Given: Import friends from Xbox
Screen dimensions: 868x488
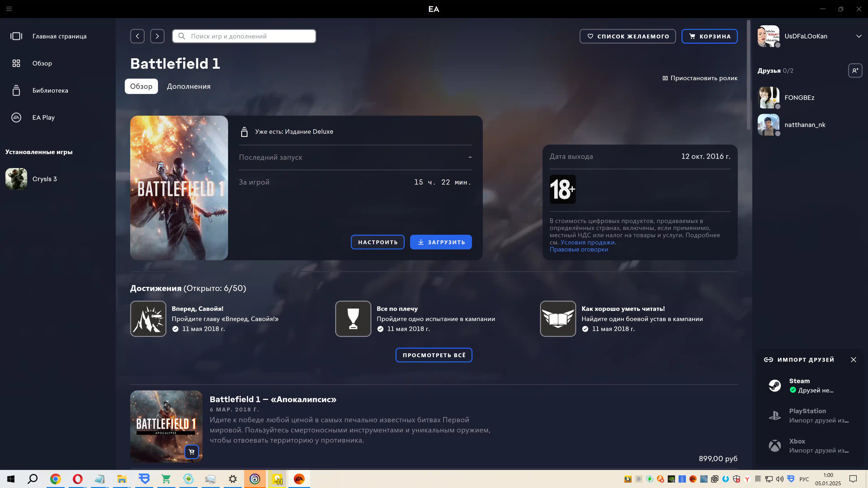Looking at the screenshot, I should click(809, 446).
